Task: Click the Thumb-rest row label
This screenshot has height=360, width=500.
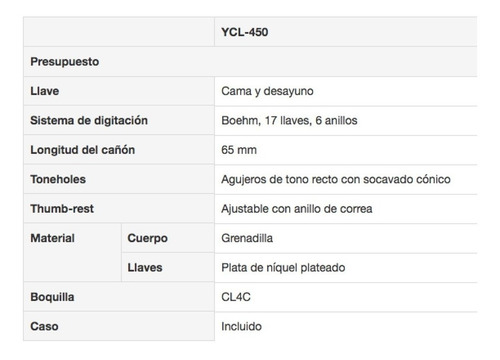Action: [62, 209]
